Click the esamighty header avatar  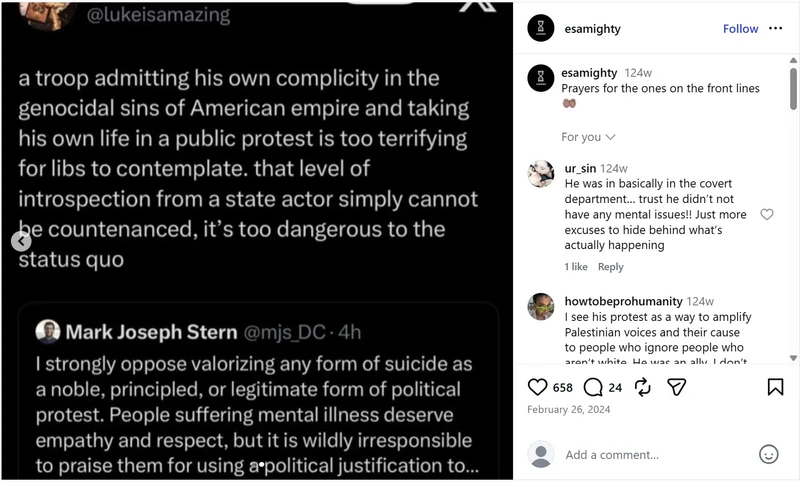(x=541, y=28)
